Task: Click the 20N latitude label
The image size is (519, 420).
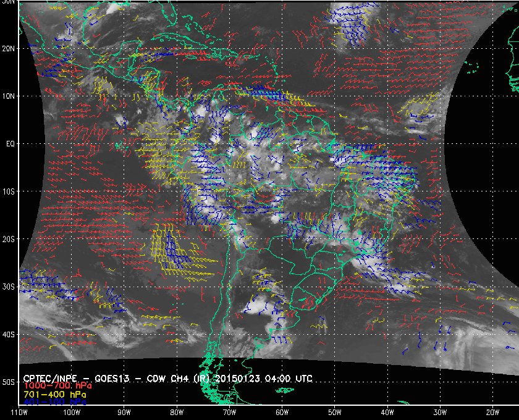Action: point(8,49)
